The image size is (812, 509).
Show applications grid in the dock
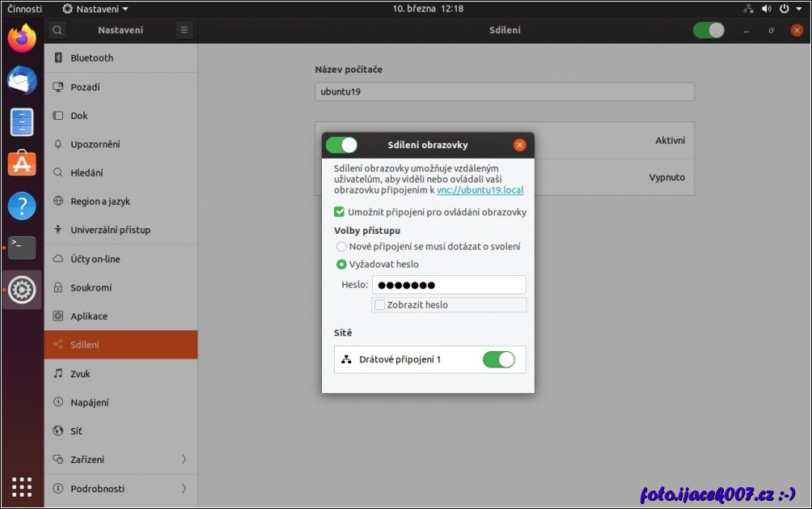click(x=22, y=486)
